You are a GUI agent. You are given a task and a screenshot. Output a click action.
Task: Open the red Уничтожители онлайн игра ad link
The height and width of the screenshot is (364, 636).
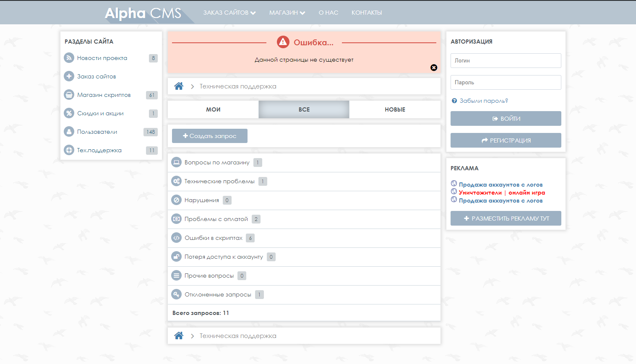coord(502,192)
